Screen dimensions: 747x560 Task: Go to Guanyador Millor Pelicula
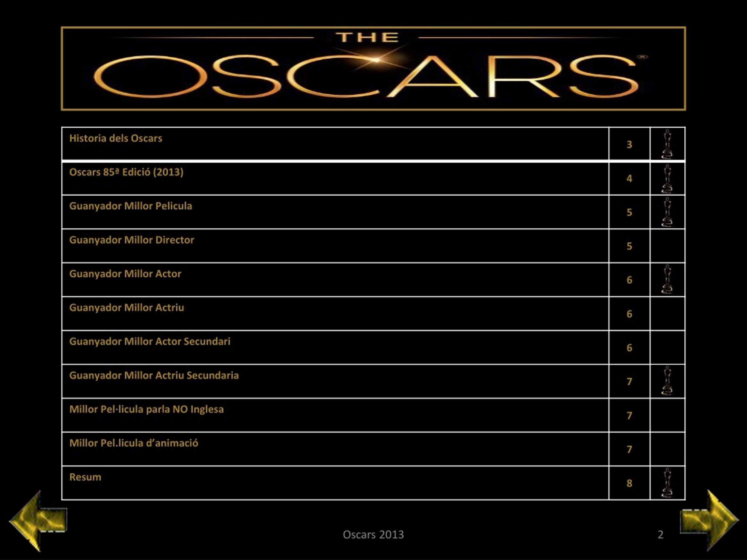[x=130, y=206]
